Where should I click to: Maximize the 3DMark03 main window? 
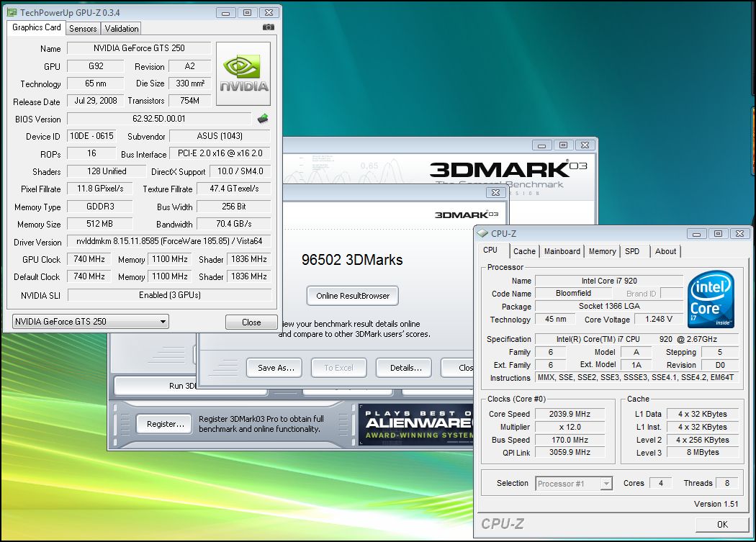pyautogui.click(x=562, y=145)
